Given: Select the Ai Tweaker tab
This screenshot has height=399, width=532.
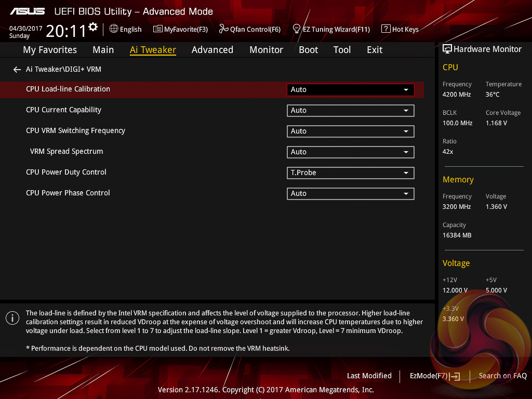Looking at the screenshot, I should [153, 50].
